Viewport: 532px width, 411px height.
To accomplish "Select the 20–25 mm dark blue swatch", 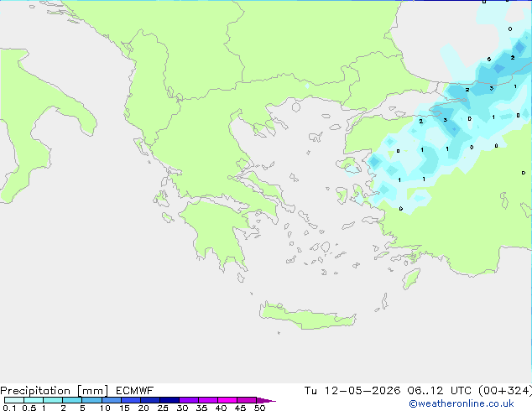I will (149, 400).
